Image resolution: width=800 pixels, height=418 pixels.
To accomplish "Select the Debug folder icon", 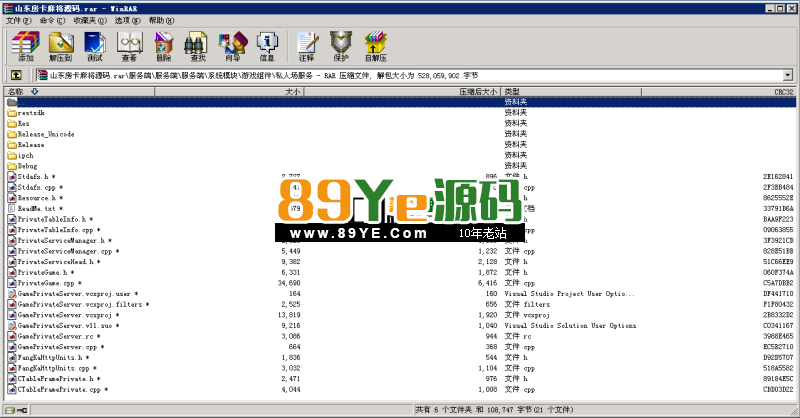I will [x=12, y=166].
